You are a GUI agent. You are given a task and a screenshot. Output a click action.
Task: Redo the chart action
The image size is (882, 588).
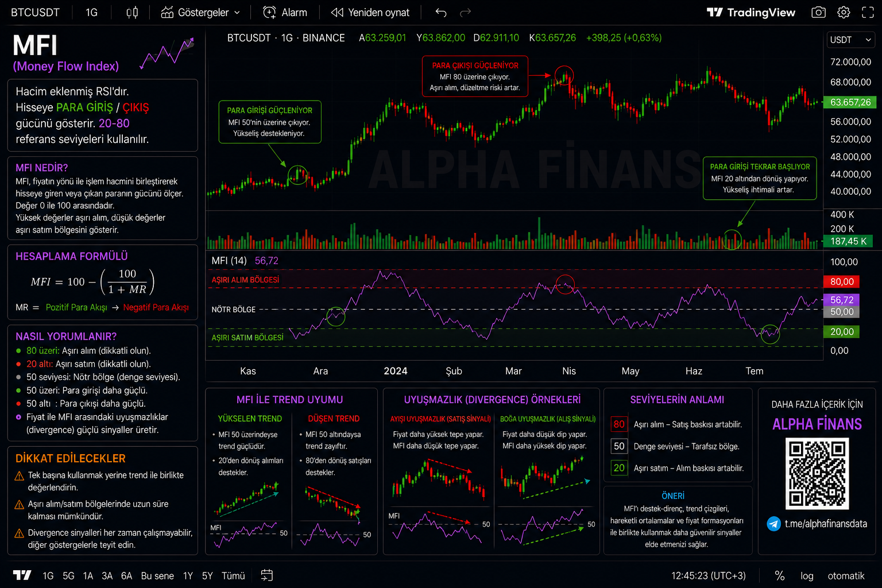[466, 13]
